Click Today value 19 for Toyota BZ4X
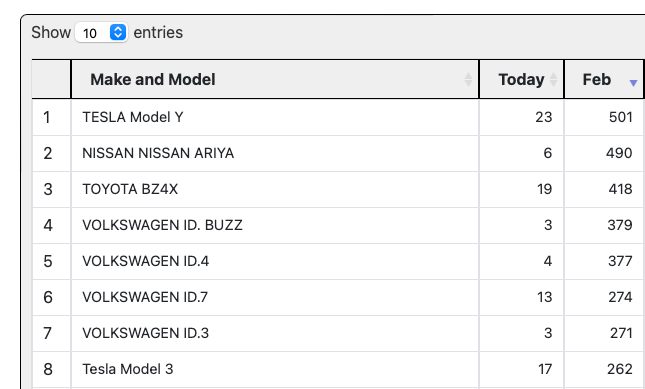Screen dimensions: 645x389 [544, 189]
